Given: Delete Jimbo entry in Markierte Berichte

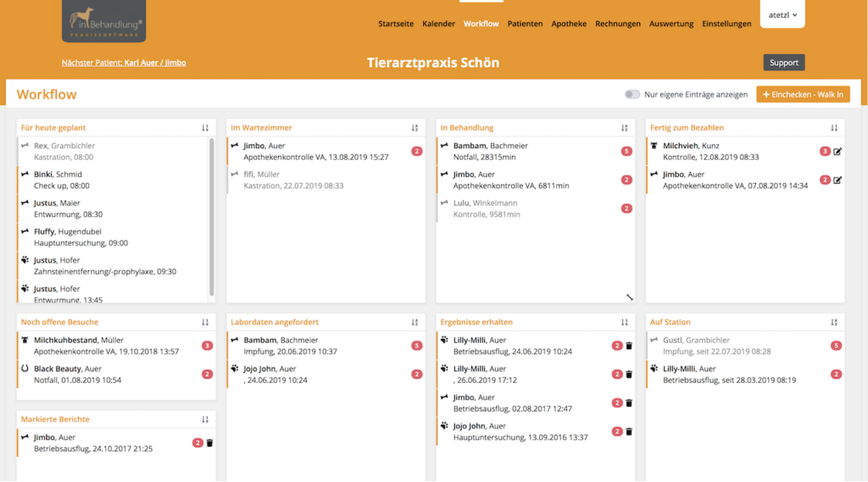Looking at the screenshot, I should click(x=210, y=443).
